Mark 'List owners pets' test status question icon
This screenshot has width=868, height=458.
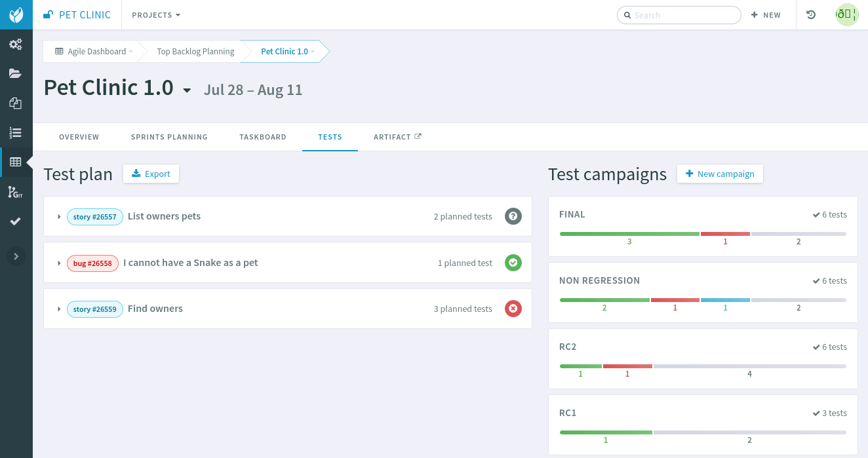513,216
